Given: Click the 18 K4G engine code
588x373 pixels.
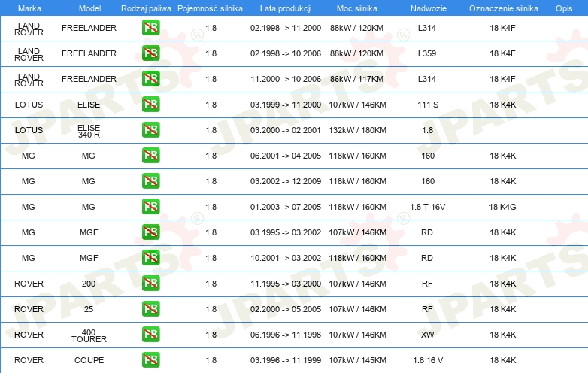Looking at the screenshot, I should pyautogui.click(x=502, y=207).
